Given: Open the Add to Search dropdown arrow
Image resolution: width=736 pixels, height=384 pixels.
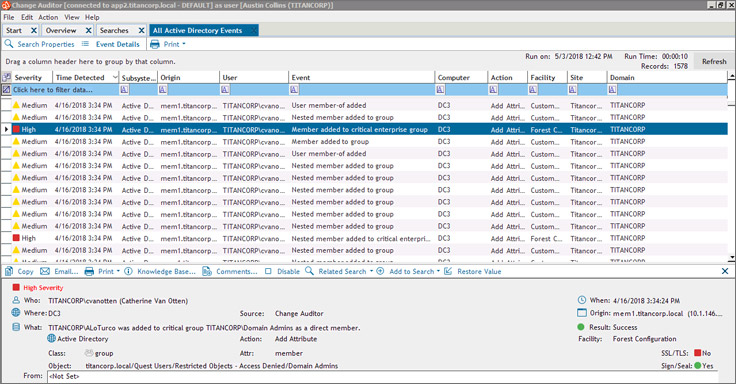Looking at the screenshot, I should coord(438,271).
